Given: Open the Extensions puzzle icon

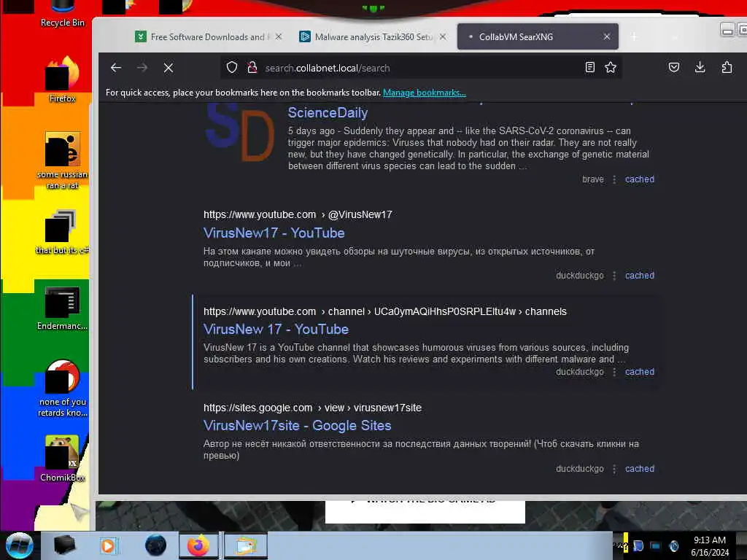Looking at the screenshot, I should pyautogui.click(x=727, y=68).
